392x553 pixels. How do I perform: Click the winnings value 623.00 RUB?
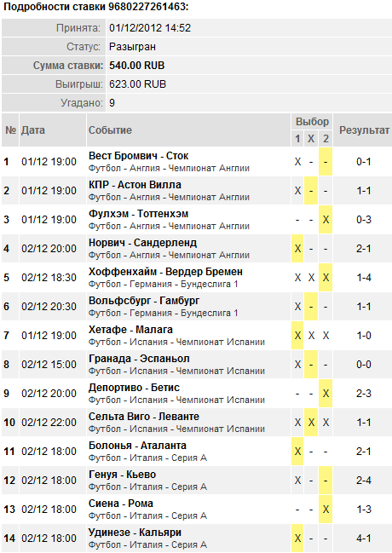click(137, 84)
